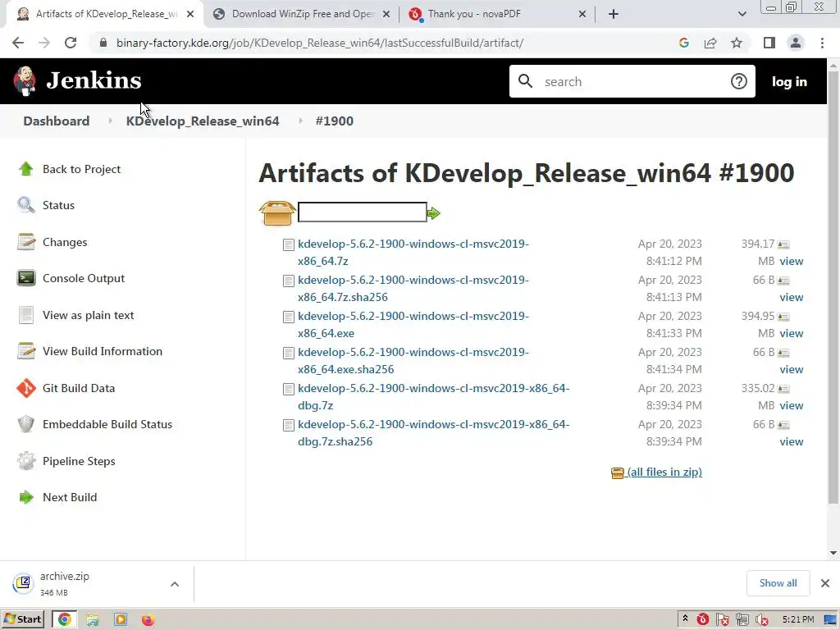The image size is (840, 630).
Task: Show hidden system tray icons arrow
Action: coord(685,619)
